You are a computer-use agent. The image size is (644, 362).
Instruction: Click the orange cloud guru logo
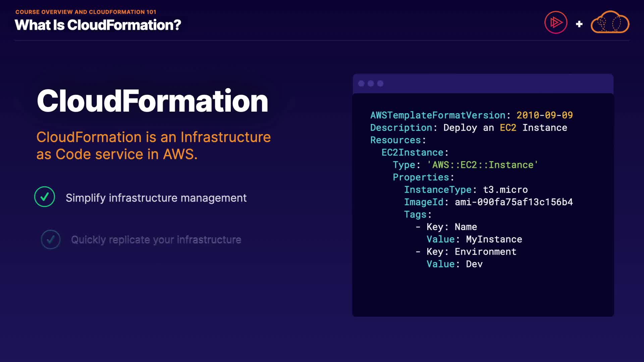[610, 22]
